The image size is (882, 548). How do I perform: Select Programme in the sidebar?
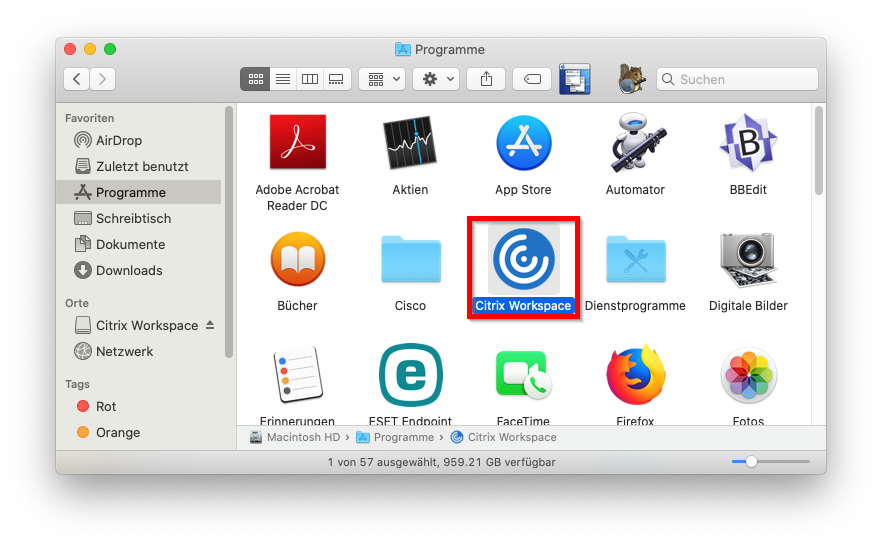point(139,192)
